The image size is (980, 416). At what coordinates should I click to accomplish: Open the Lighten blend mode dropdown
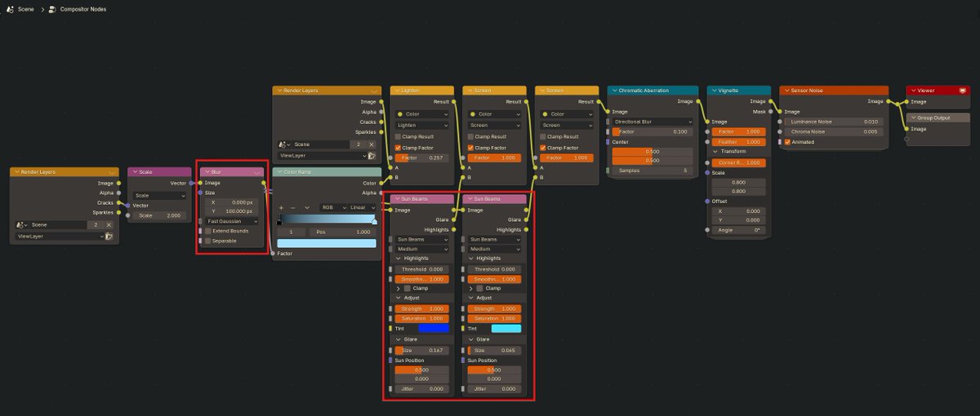(x=422, y=126)
